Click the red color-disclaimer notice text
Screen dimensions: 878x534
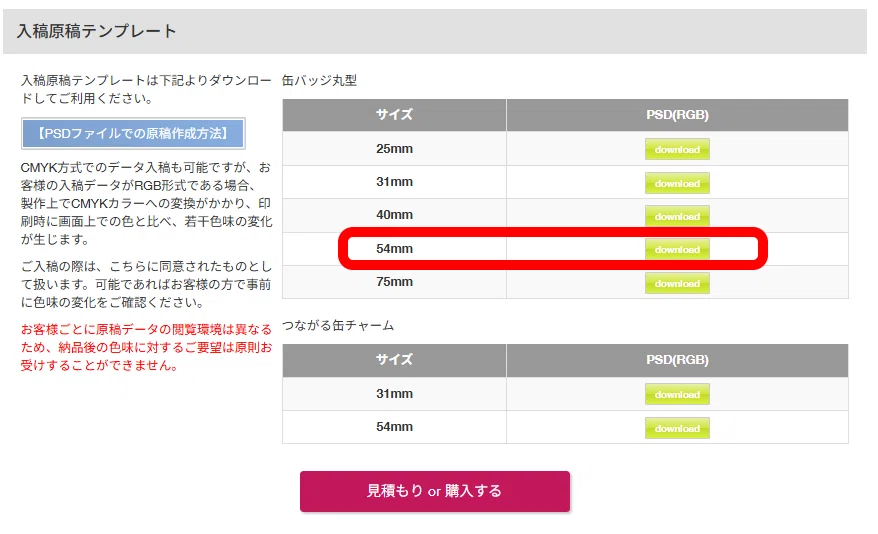click(x=146, y=347)
